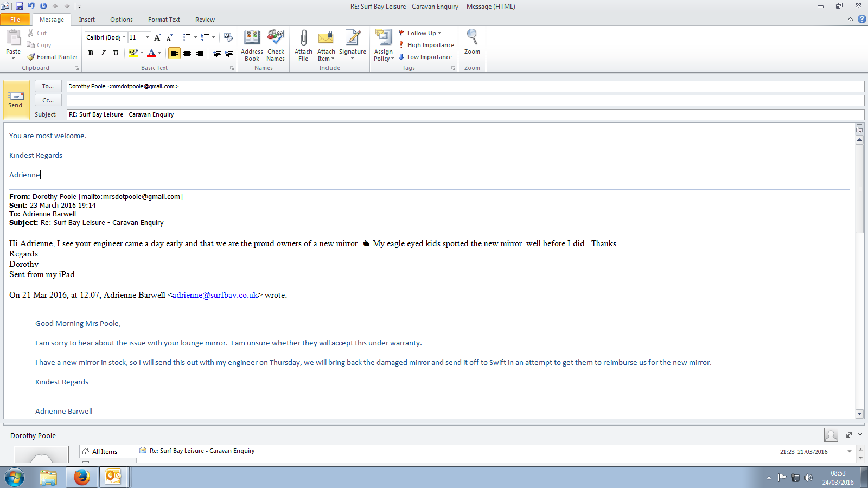868x488 pixels.
Task: Switch to the Insert tab
Action: tap(87, 20)
